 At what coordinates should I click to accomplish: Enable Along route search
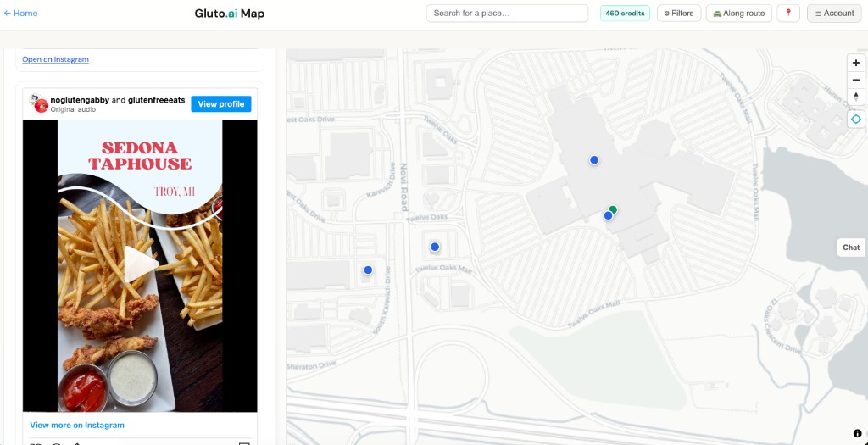739,14
